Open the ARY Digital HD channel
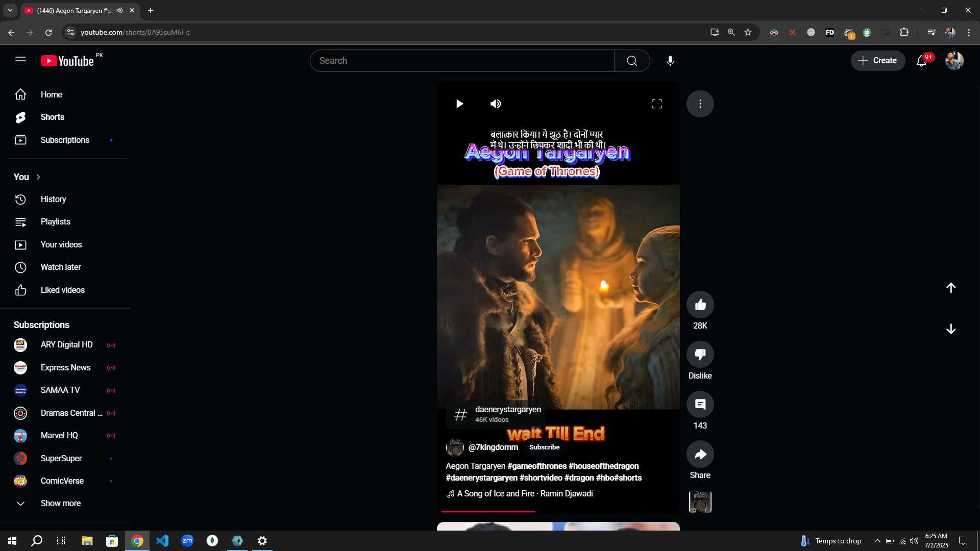Image resolution: width=980 pixels, height=551 pixels. coord(65,345)
